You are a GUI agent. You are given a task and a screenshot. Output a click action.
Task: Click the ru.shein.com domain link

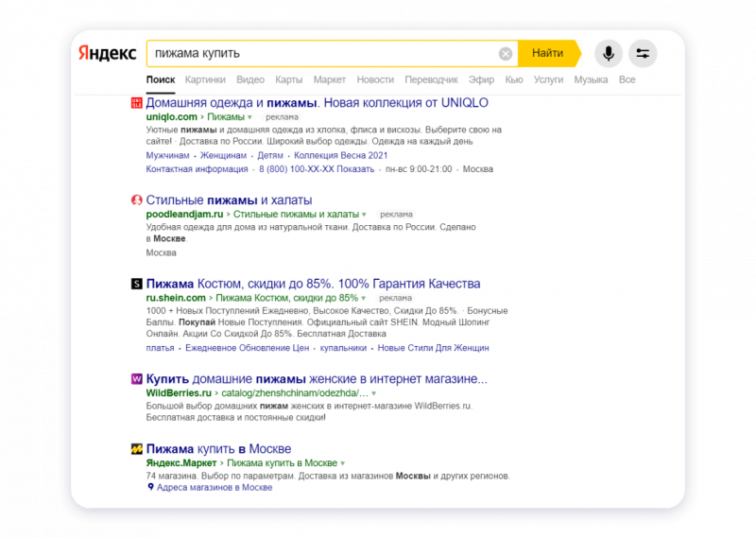(x=176, y=298)
